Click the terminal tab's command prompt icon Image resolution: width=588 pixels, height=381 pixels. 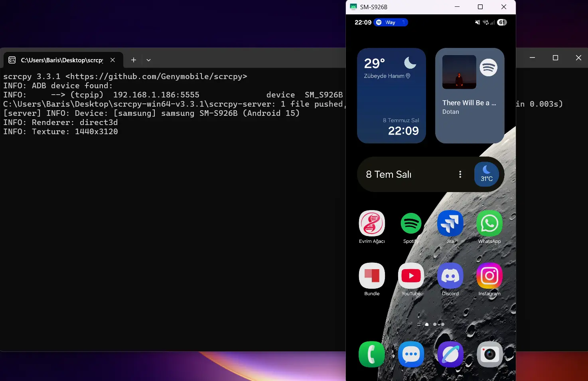click(x=12, y=60)
